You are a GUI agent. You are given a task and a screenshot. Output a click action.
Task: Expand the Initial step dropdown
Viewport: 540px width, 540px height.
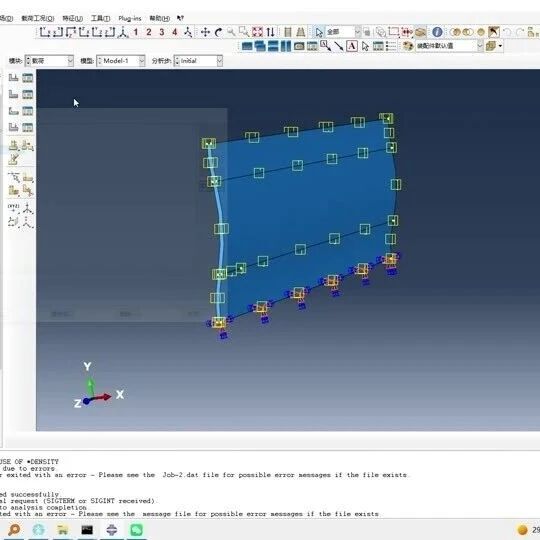[198, 61]
